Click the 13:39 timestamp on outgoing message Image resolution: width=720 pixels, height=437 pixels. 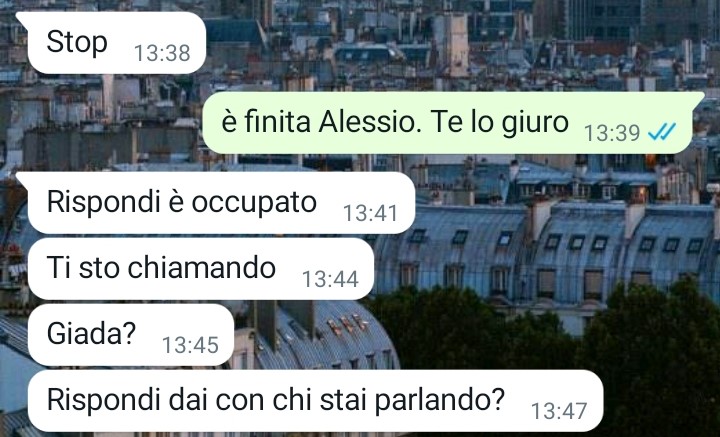612,133
